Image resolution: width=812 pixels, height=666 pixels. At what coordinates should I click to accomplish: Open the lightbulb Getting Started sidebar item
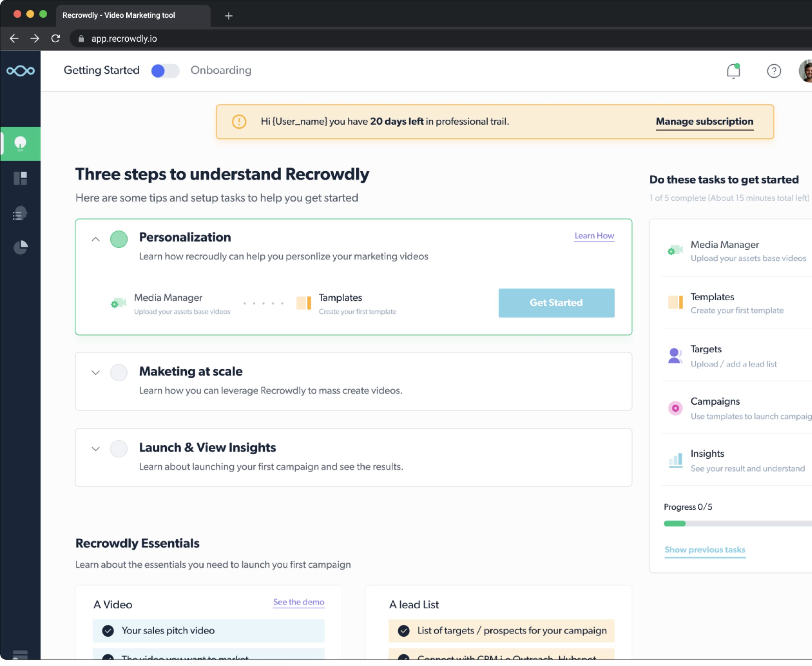20,144
